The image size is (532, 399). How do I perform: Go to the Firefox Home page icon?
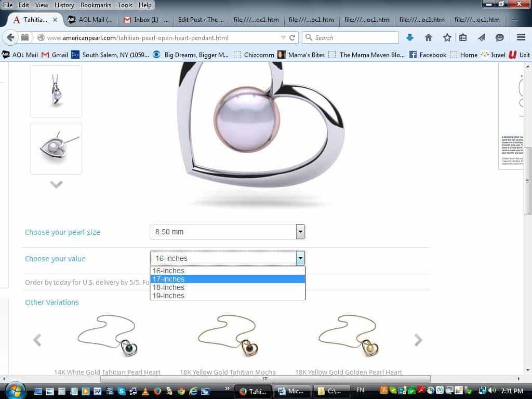tap(429, 37)
